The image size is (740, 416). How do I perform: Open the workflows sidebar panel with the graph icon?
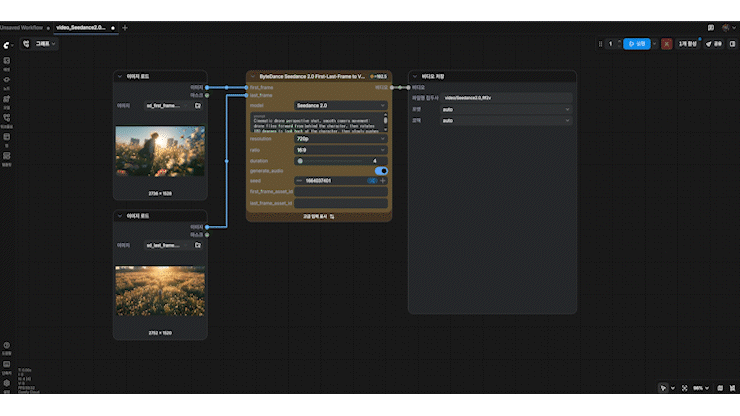pos(7,118)
